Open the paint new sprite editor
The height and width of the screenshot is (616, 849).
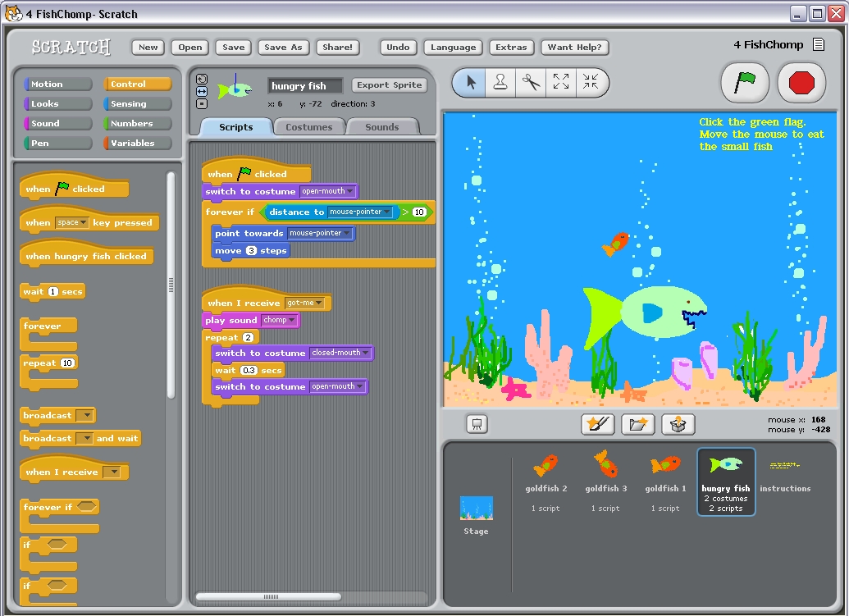point(596,424)
